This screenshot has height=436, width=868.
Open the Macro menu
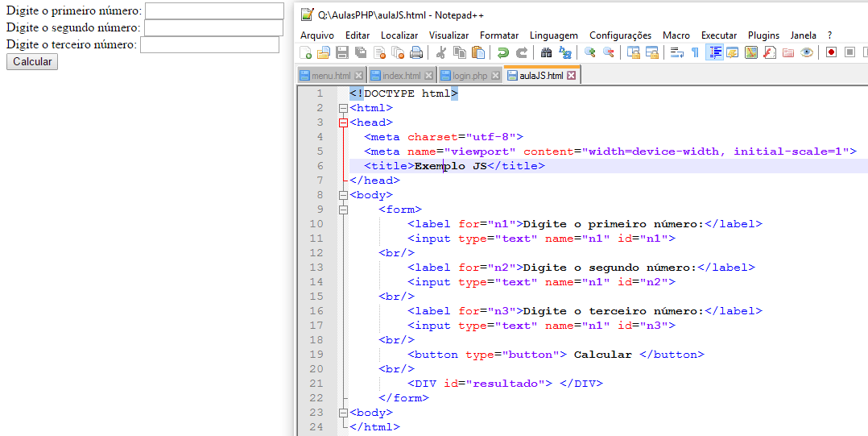[676, 35]
